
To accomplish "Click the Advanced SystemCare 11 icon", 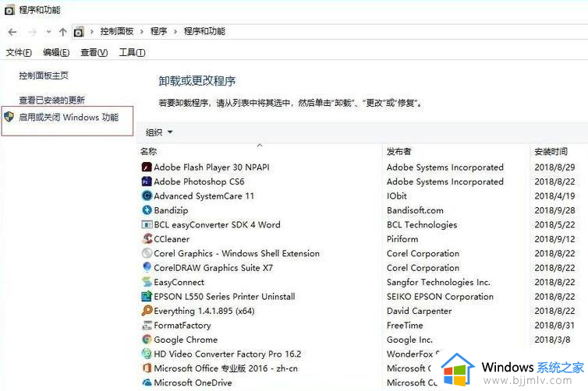I will (x=147, y=195).
